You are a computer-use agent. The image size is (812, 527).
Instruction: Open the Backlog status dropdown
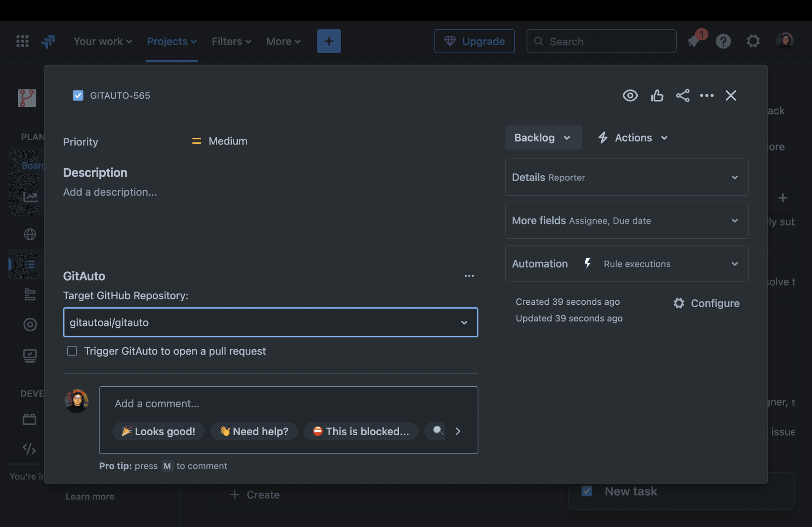click(543, 137)
